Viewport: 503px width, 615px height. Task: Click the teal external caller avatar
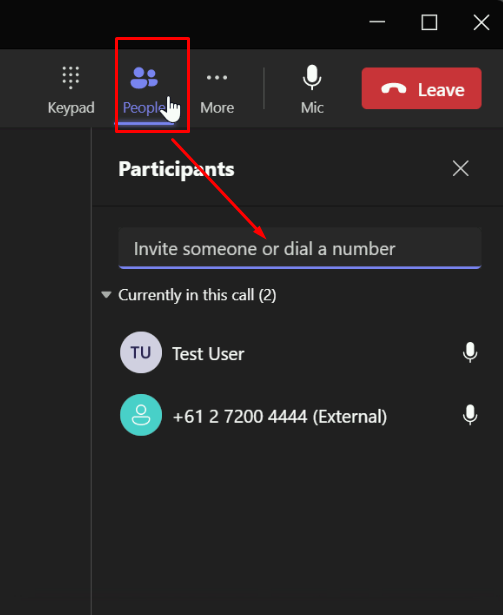tap(141, 415)
